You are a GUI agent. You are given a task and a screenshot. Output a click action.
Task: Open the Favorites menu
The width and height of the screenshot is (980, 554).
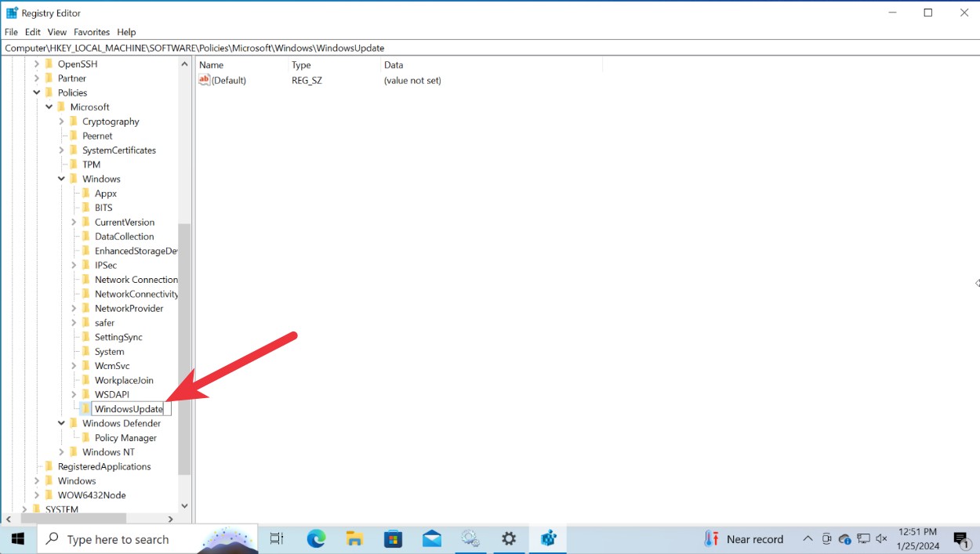coord(92,31)
